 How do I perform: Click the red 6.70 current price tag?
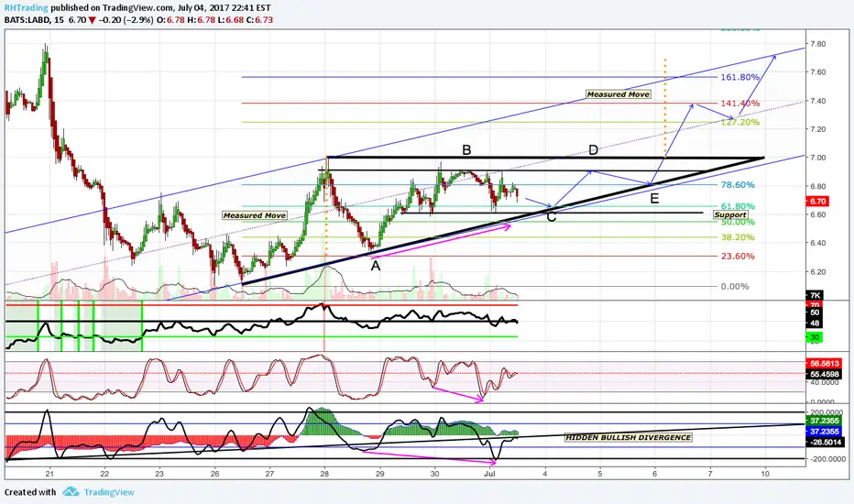click(x=818, y=202)
